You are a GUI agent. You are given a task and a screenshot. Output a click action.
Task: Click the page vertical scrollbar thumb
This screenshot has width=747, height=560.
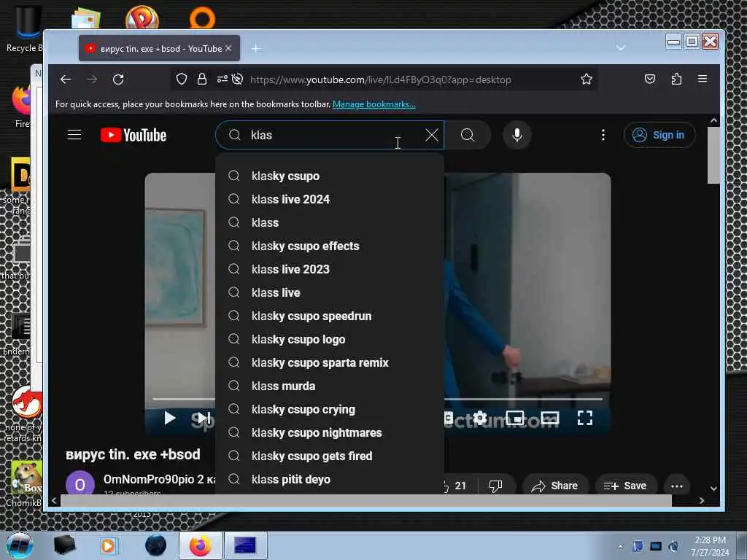click(713, 155)
